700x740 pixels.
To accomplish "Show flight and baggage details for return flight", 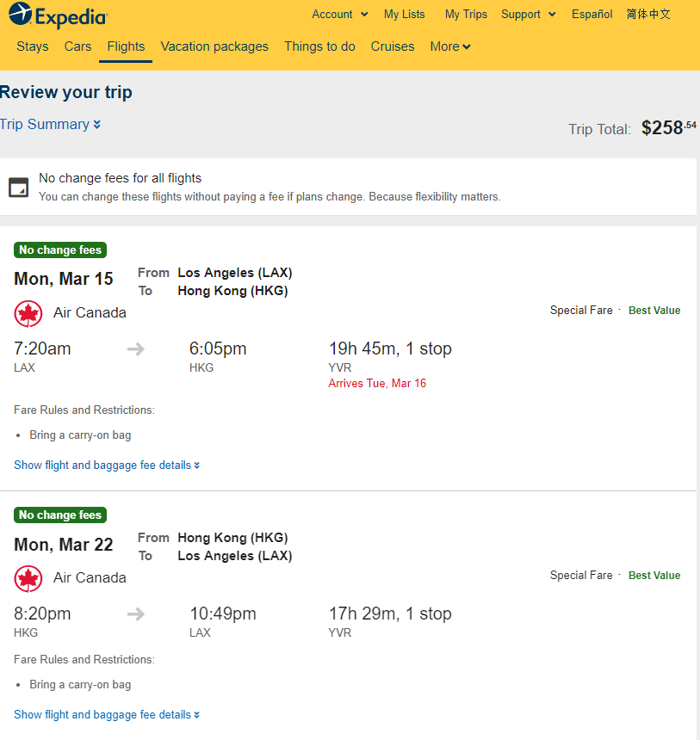I will click(x=107, y=714).
